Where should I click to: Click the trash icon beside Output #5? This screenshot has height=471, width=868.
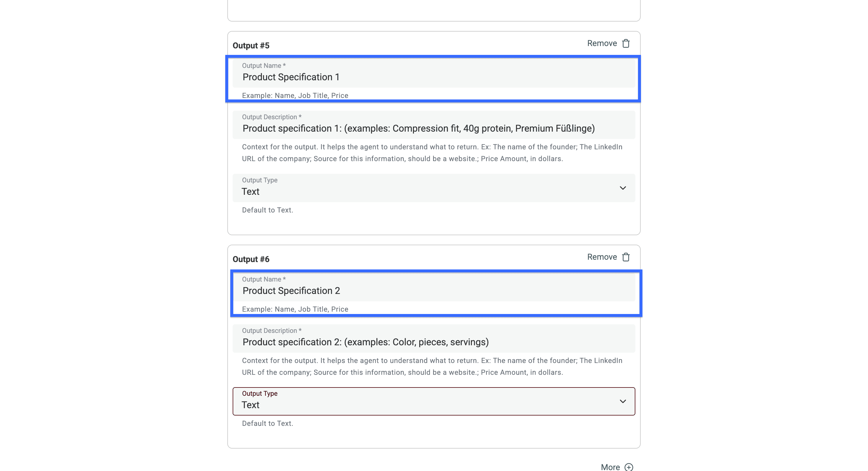[626, 43]
